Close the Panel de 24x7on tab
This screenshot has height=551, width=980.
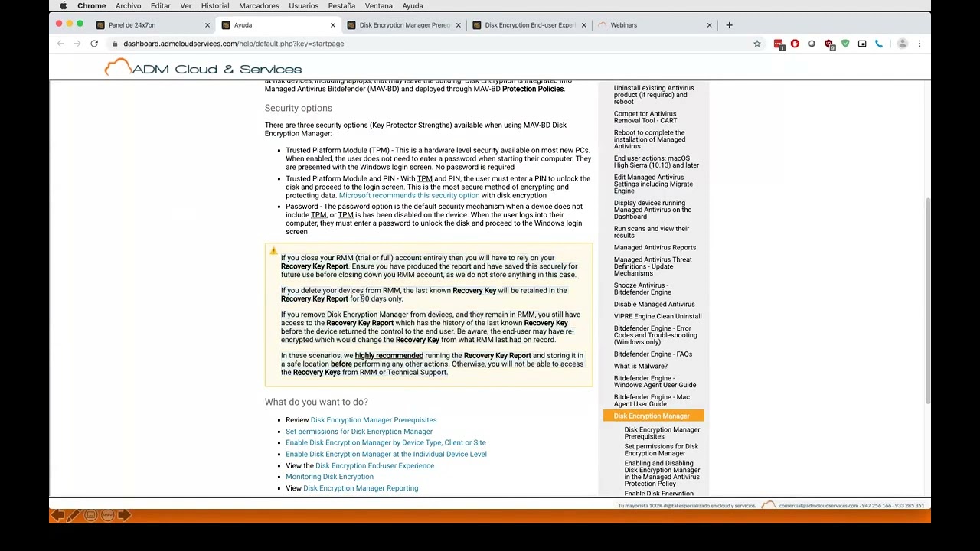207,25
